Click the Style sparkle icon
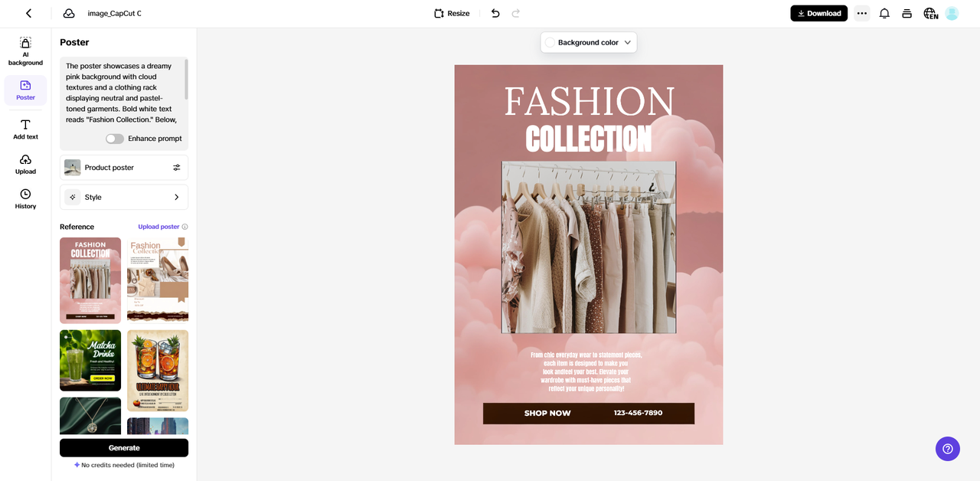The width and height of the screenshot is (980, 481). (73, 197)
